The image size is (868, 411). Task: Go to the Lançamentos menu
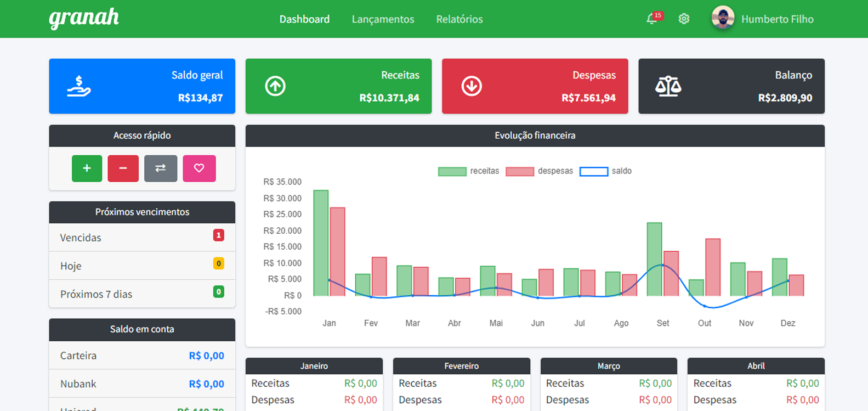383,19
